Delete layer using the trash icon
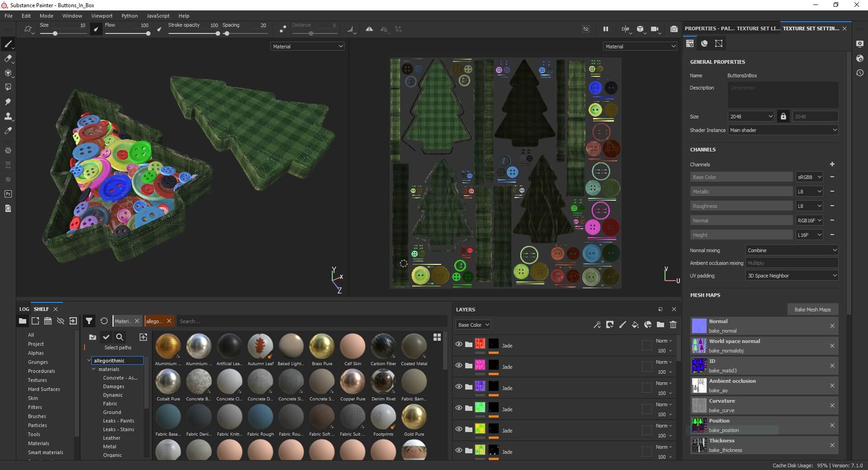 pos(673,324)
